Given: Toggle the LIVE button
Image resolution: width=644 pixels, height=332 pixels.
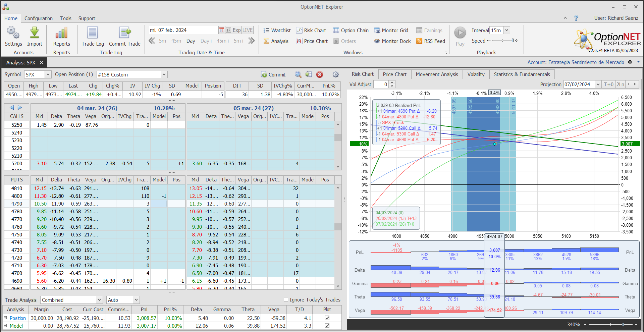Looking at the screenshot, I should click(x=248, y=30).
